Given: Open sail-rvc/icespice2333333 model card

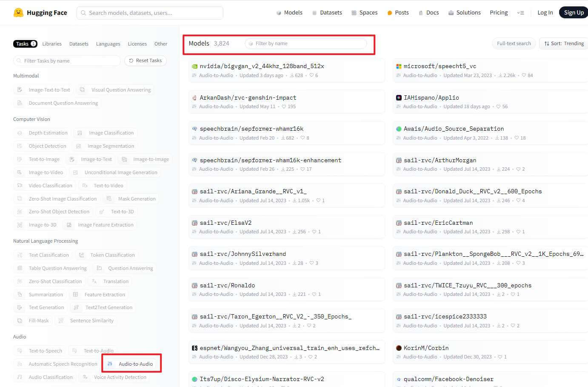Looking at the screenshot, I should pyautogui.click(x=491, y=320).
